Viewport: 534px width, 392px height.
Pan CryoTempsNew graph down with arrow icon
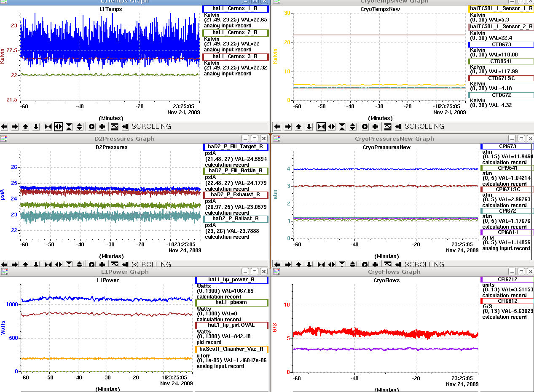pyautogui.click(x=309, y=127)
